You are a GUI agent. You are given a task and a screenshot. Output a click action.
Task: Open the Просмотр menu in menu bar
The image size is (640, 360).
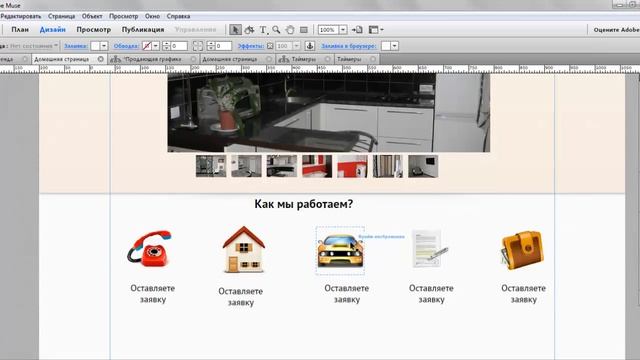coord(123,16)
